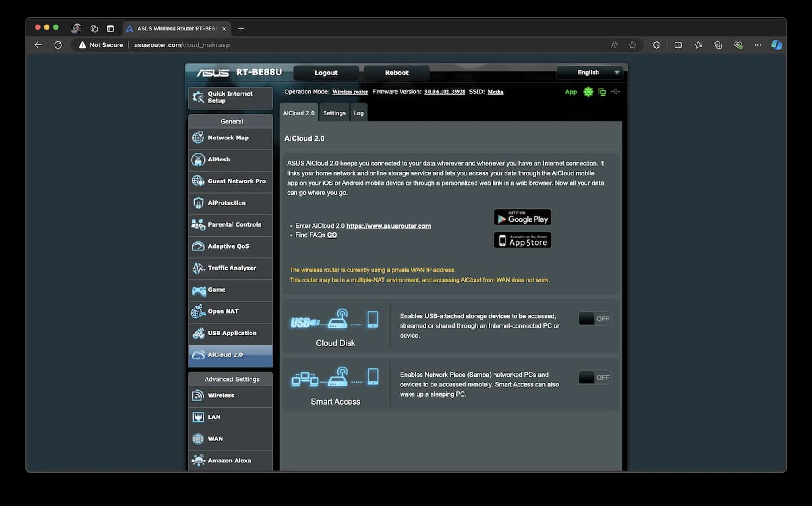Click the USB status icon in header
Image resolution: width=812 pixels, height=506 pixels.
pyautogui.click(x=615, y=92)
